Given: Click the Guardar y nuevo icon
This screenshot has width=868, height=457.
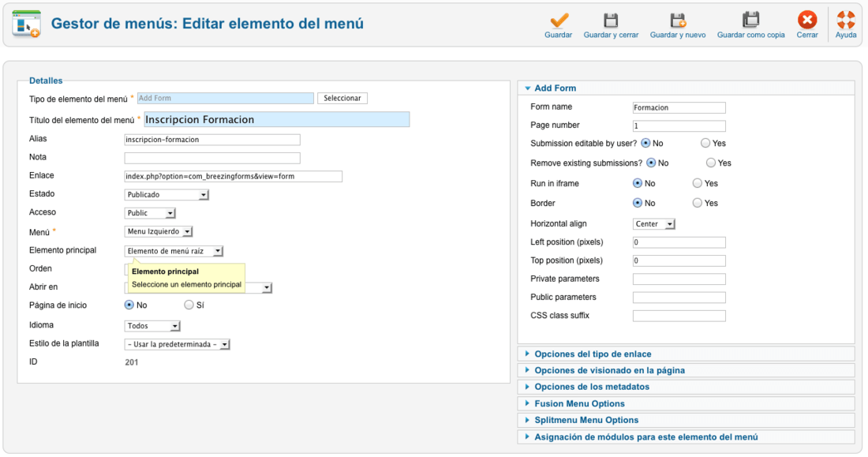Looking at the screenshot, I should coord(678,21).
